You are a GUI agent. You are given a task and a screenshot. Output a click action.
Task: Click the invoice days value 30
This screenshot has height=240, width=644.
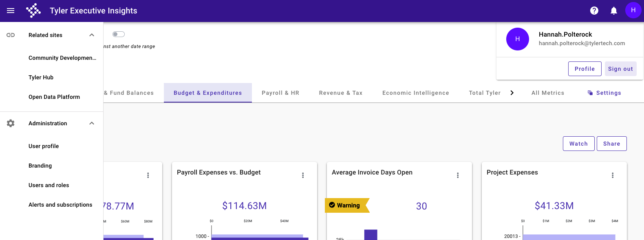421,206
